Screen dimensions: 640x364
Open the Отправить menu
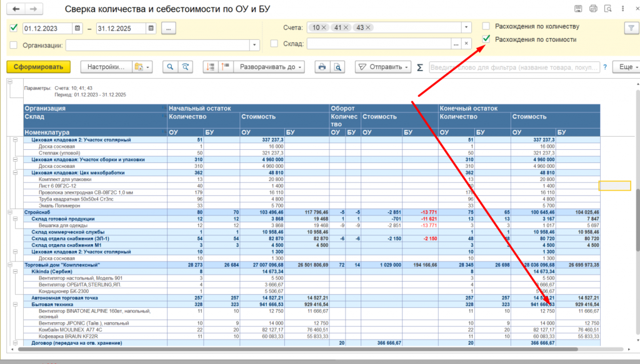pyautogui.click(x=382, y=67)
